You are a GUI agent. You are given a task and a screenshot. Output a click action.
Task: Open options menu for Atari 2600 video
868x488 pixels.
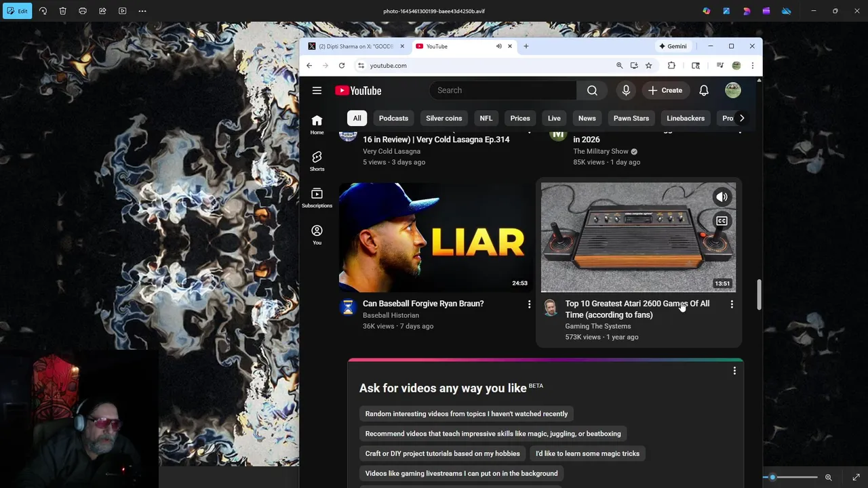[732, 304]
